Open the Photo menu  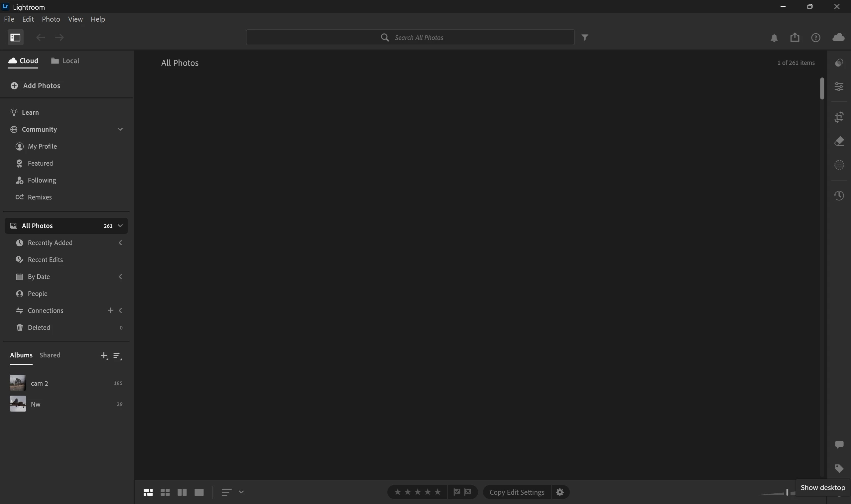tap(51, 19)
